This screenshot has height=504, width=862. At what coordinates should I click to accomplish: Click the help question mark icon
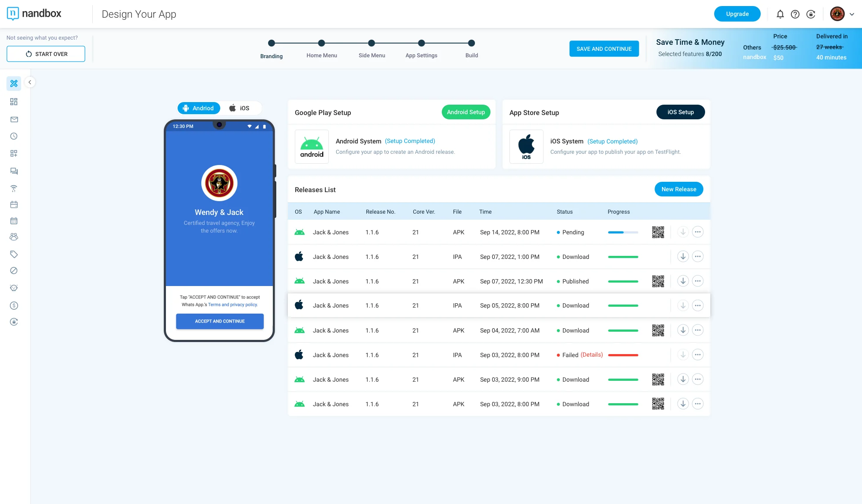click(x=795, y=14)
